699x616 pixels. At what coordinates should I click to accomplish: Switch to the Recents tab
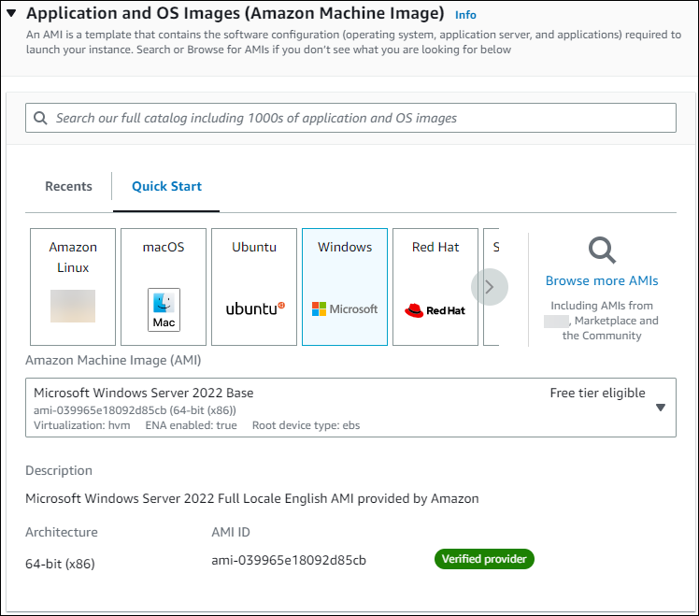pos(68,186)
